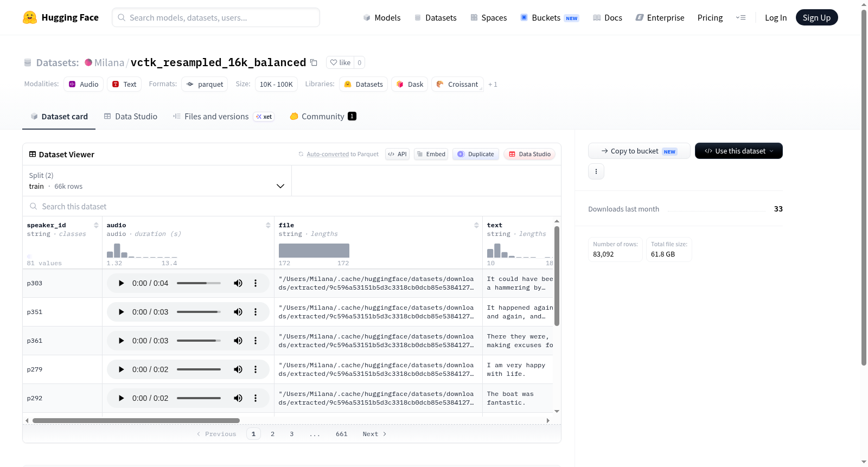Open more options for p303 audio player

pyautogui.click(x=256, y=283)
